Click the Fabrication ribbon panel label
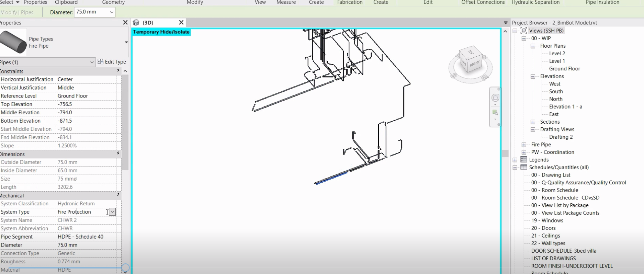The height and width of the screenshot is (274, 644). 350,2
